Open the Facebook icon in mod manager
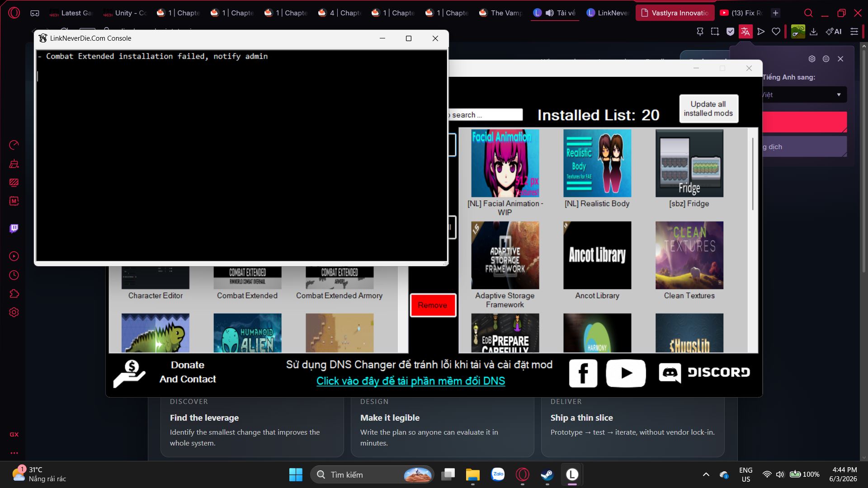868x488 pixels. (x=583, y=373)
